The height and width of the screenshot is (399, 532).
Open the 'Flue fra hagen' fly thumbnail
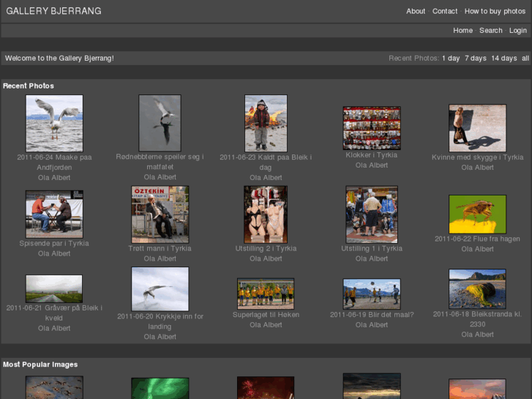coord(477,214)
